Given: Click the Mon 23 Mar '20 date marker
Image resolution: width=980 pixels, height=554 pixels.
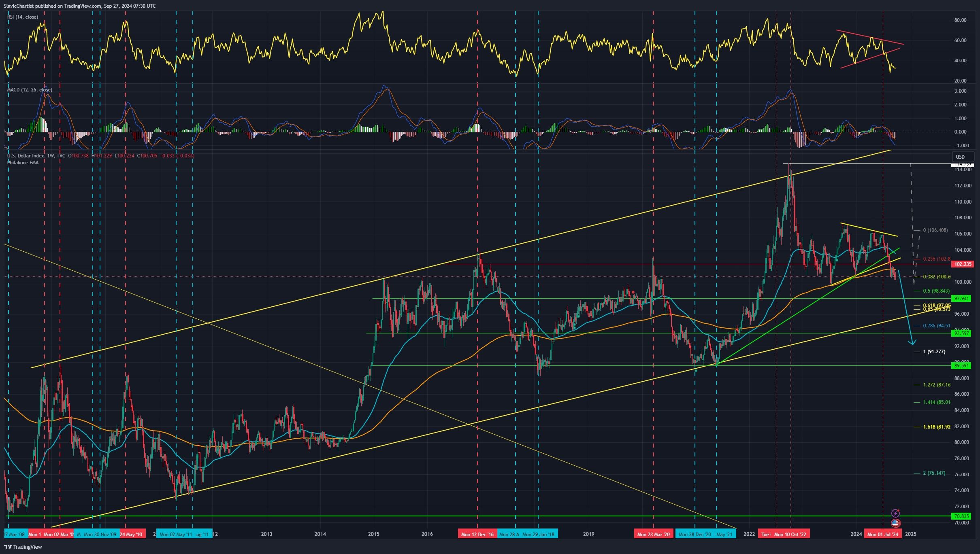Looking at the screenshot, I should point(653,534).
